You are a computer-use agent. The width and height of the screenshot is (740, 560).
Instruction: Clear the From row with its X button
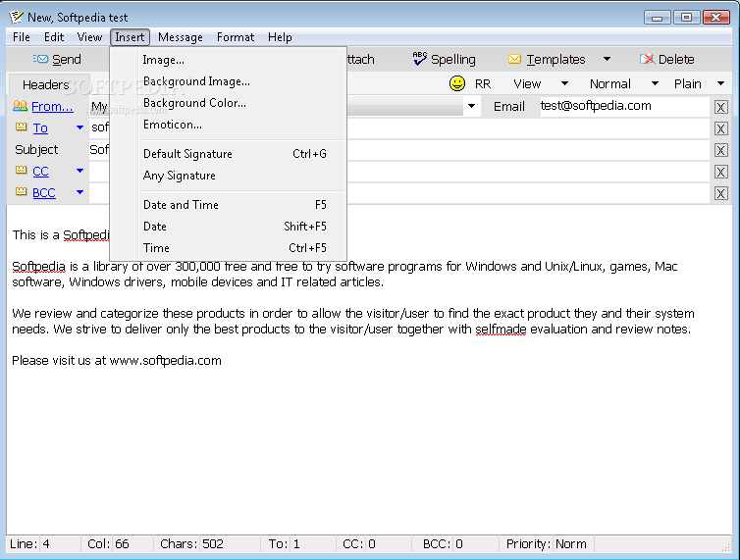tap(720, 107)
